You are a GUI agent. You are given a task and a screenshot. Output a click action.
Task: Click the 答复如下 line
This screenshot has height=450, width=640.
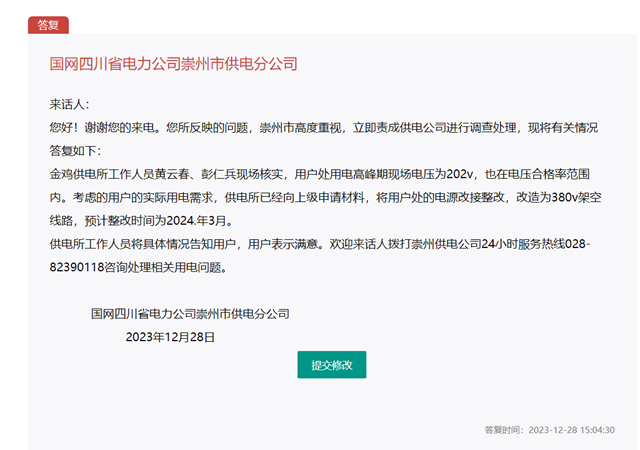point(76,151)
